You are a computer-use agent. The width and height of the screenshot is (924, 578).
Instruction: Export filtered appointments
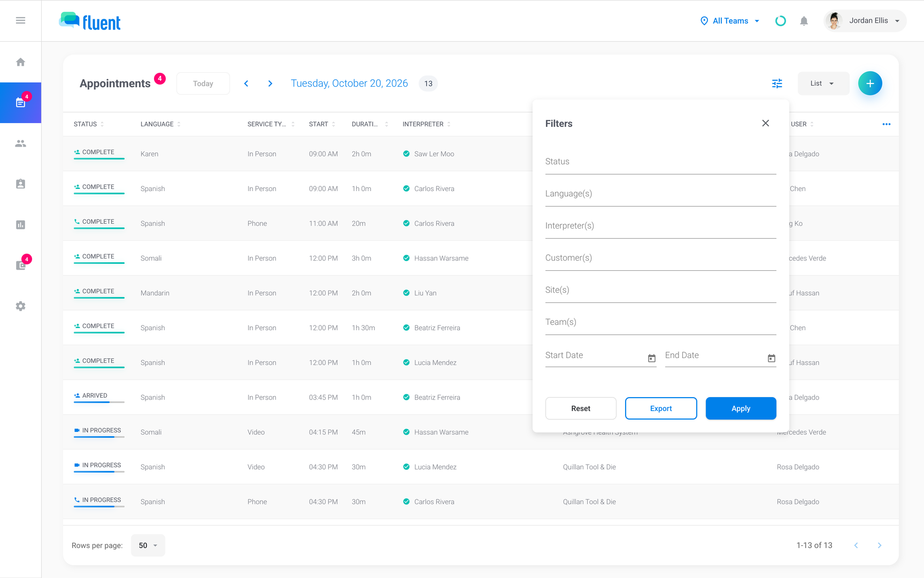[661, 408]
